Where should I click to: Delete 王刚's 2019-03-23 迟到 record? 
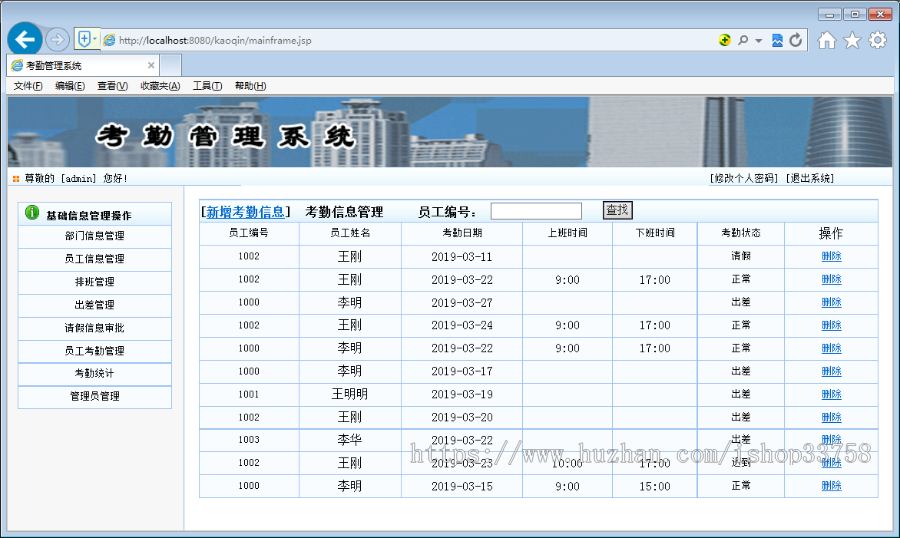pyautogui.click(x=831, y=463)
